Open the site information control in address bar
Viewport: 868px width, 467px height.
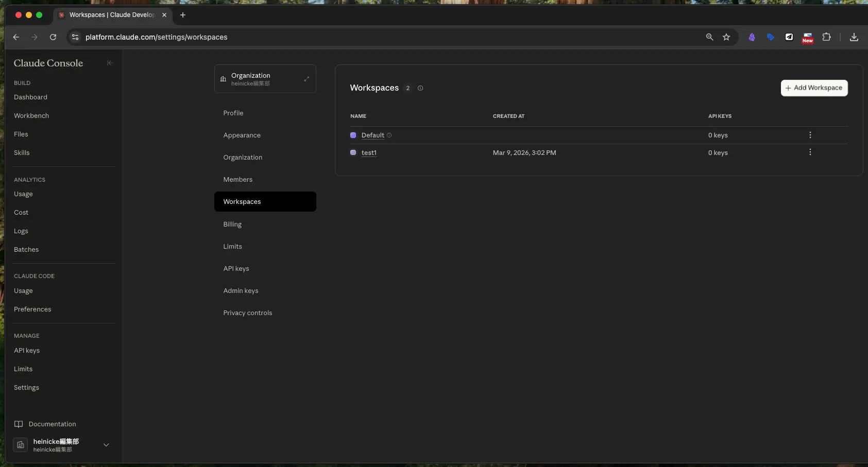pos(75,37)
